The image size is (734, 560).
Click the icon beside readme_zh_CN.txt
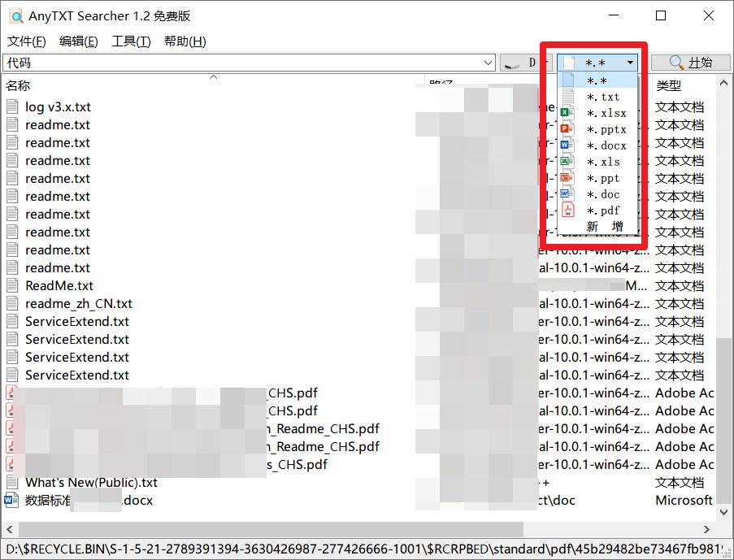(13, 303)
